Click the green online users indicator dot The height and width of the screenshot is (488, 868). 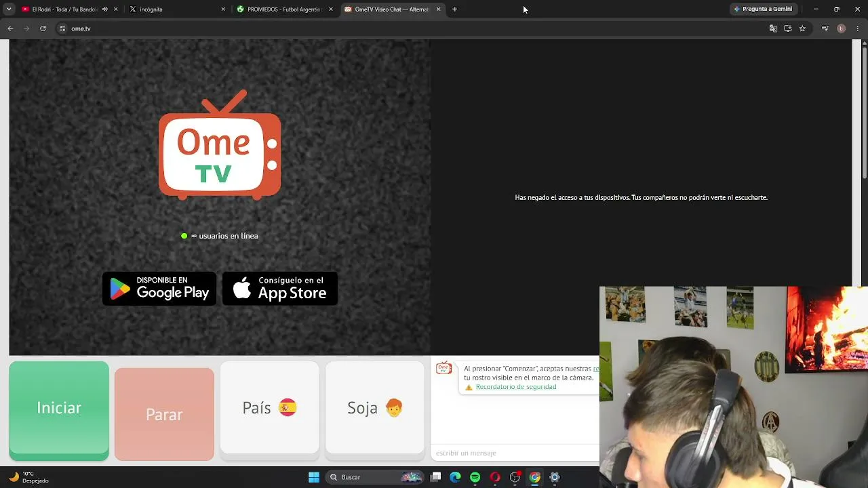click(184, 236)
